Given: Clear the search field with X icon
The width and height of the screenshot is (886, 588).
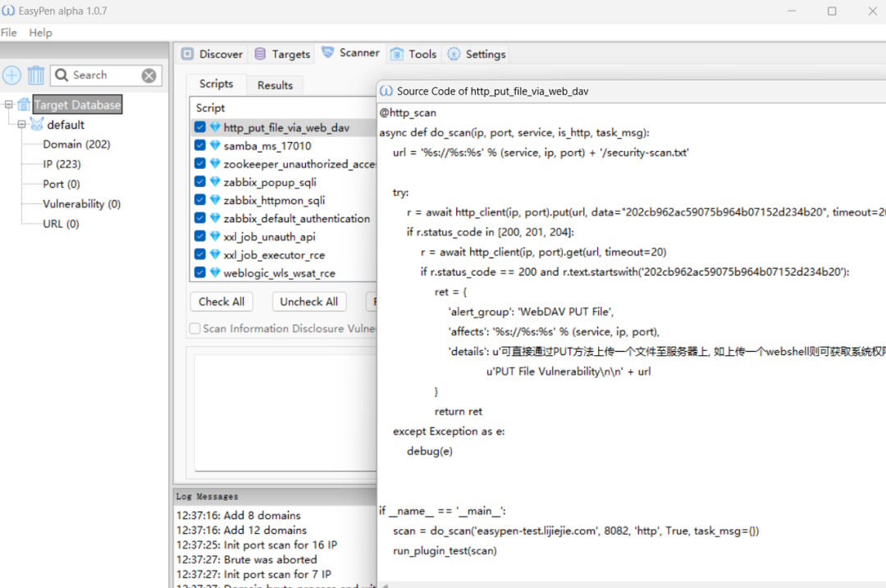Looking at the screenshot, I should [x=149, y=75].
